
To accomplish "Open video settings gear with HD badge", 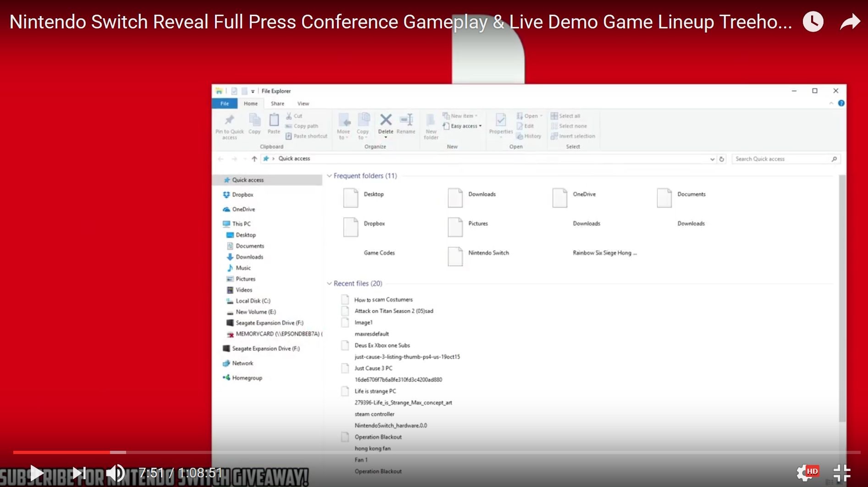I will click(x=808, y=472).
